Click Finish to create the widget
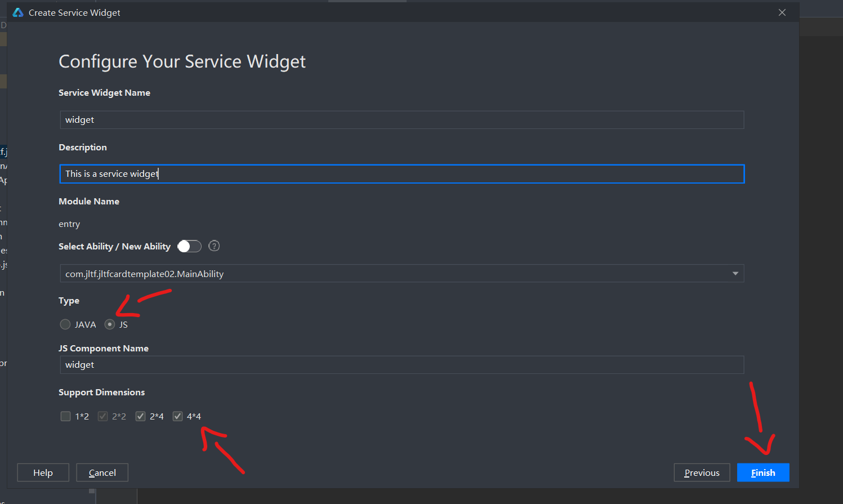This screenshot has width=843, height=504. click(x=763, y=472)
